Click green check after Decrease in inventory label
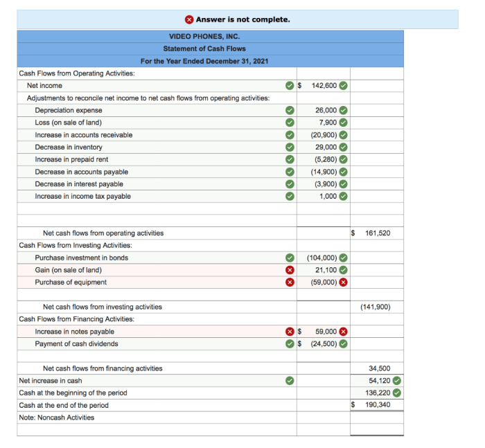The width and height of the screenshot is (485, 448). pos(290,147)
